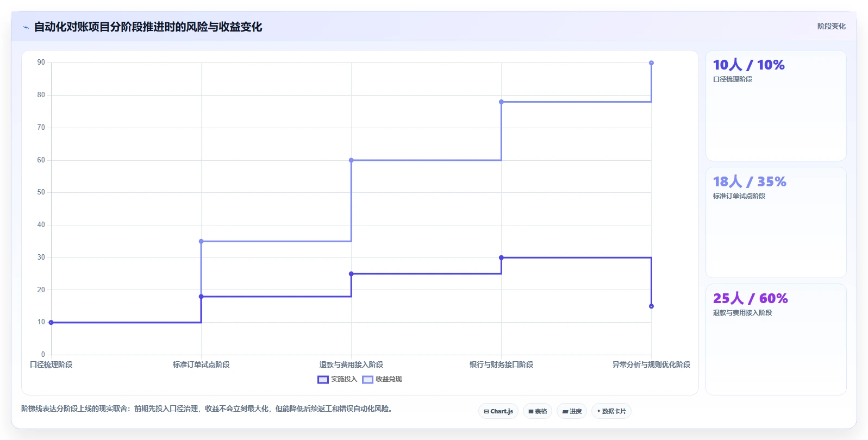The image size is (868, 440).
Task: Click the 实施投入 data point at 15
Action: tap(651, 306)
